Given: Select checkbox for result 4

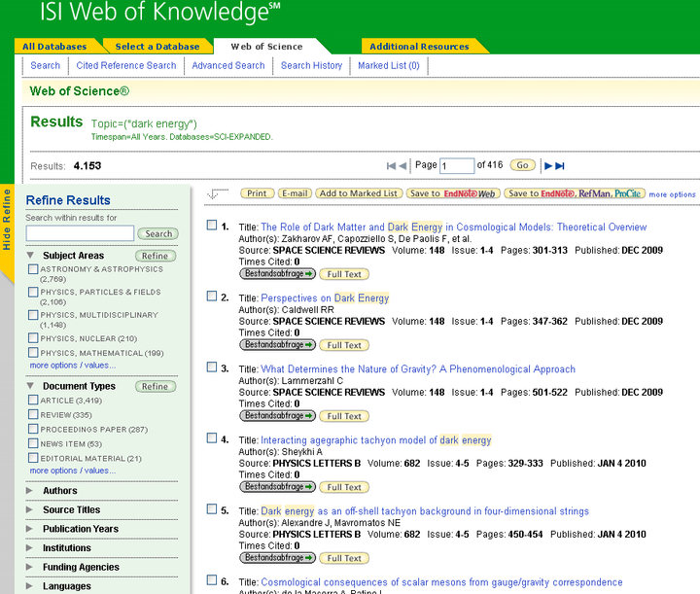Looking at the screenshot, I should point(212,437).
